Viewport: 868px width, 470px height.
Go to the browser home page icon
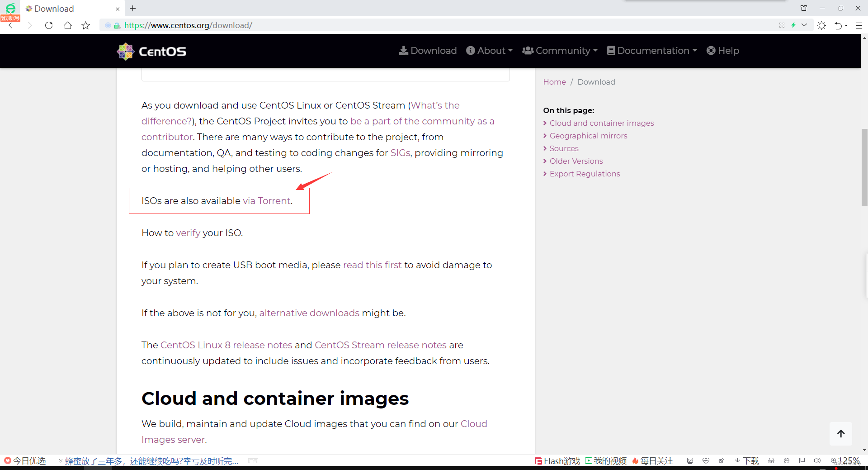tap(67, 25)
